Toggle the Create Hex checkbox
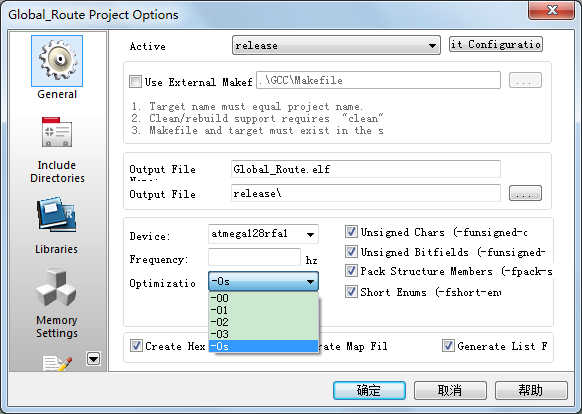Image resolution: width=582 pixels, height=414 pixels. [x=136, y=346]
